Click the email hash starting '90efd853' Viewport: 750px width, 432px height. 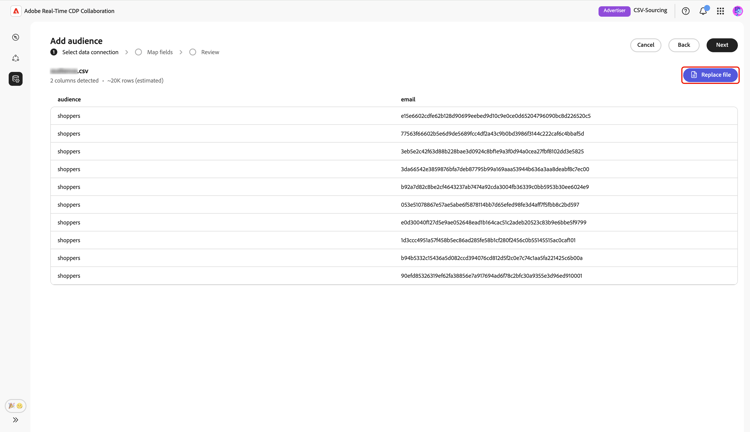(491, 276)
